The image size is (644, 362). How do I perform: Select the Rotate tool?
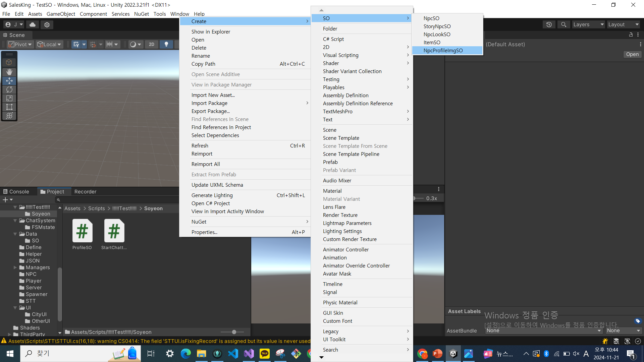click(9, 89)
